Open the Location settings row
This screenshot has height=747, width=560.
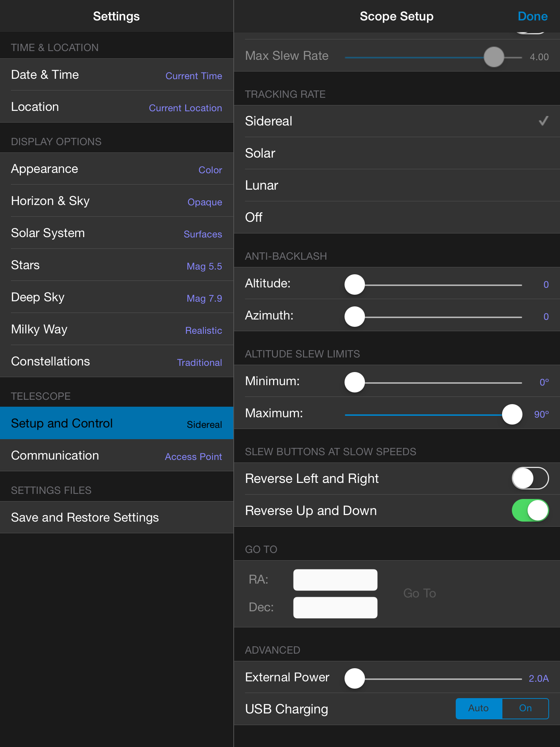(117, 107)
